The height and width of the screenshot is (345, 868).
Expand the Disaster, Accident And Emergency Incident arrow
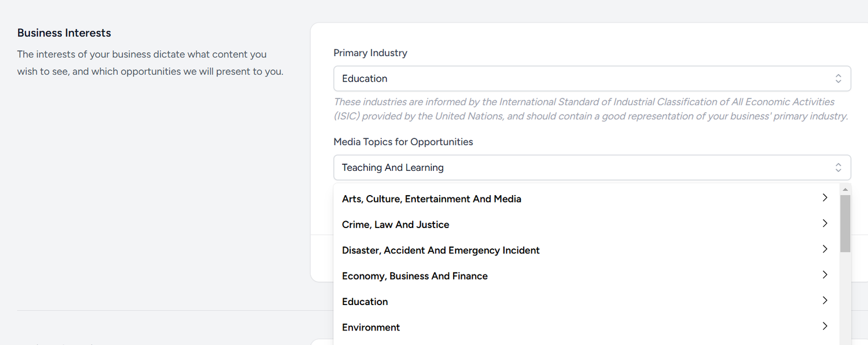click(825, 249)
